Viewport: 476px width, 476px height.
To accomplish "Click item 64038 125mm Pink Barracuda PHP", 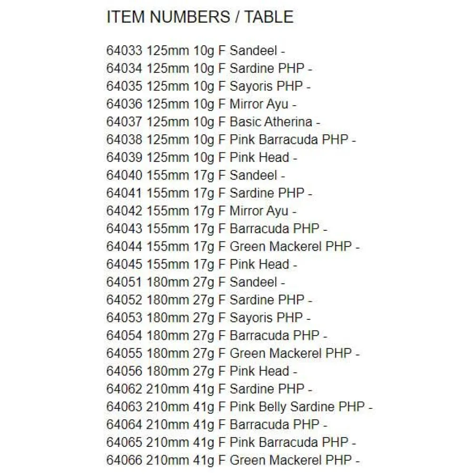I will [231, 140].
